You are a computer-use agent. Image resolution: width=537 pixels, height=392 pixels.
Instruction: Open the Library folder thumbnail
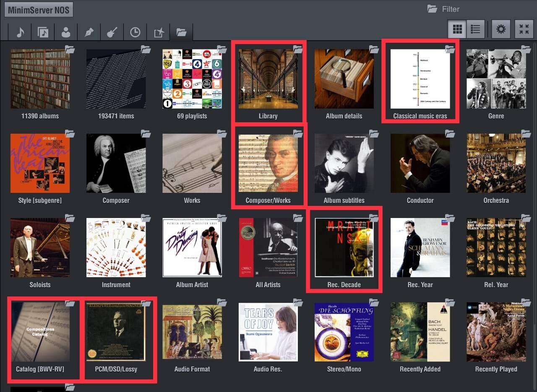[x=268, y=79]
